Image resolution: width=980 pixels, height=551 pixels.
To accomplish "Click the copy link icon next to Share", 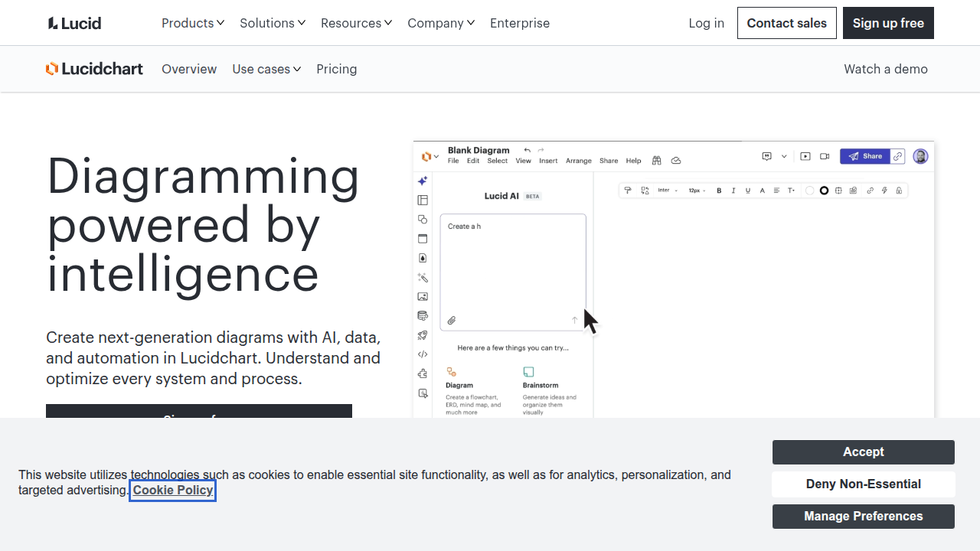I will tap(898, 156).
